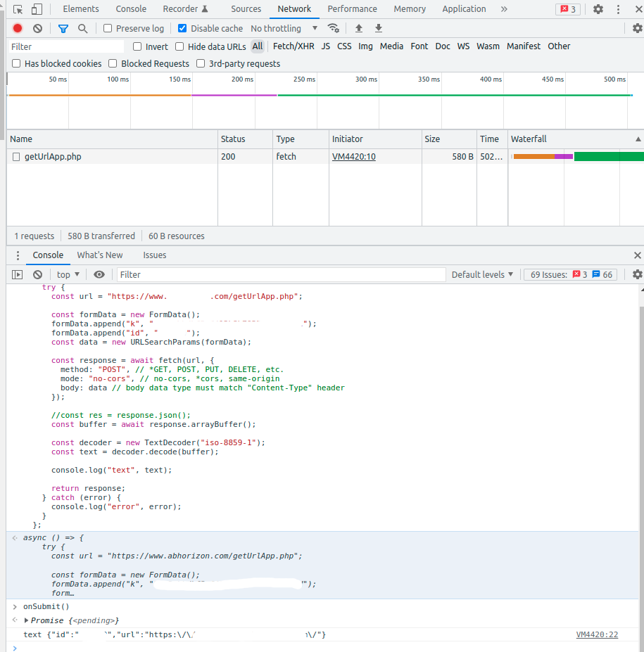Toggle the network filter funnel icon
Viewport: 644px width, 652px height.
pos(63,28)
